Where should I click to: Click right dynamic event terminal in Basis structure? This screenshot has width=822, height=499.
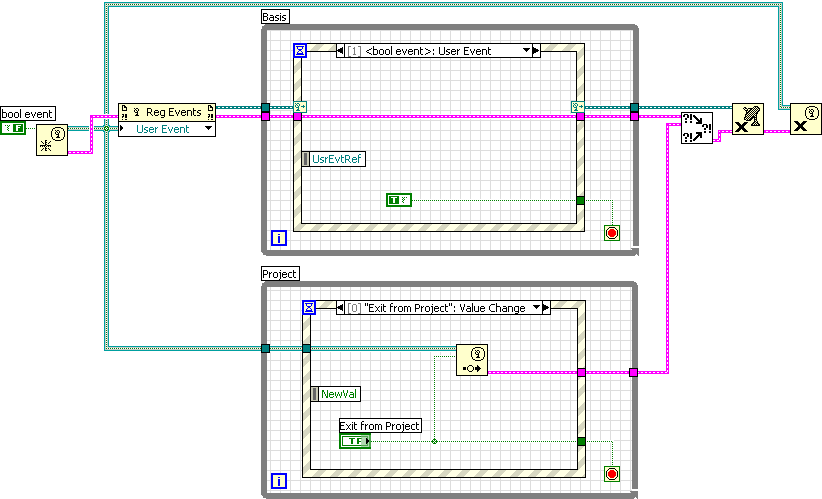pos(577,107)
